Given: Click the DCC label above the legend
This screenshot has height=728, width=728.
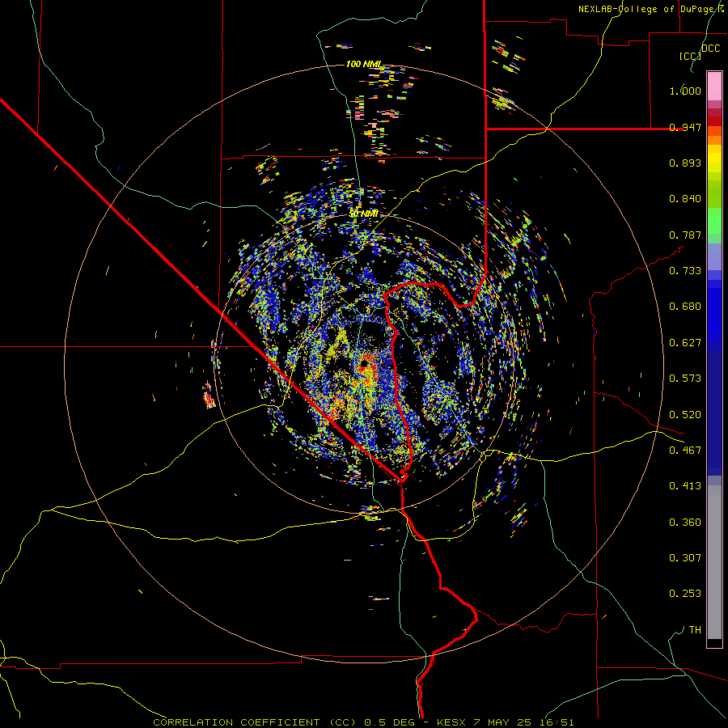Looking at the screenshot, I should coord(711,49).
